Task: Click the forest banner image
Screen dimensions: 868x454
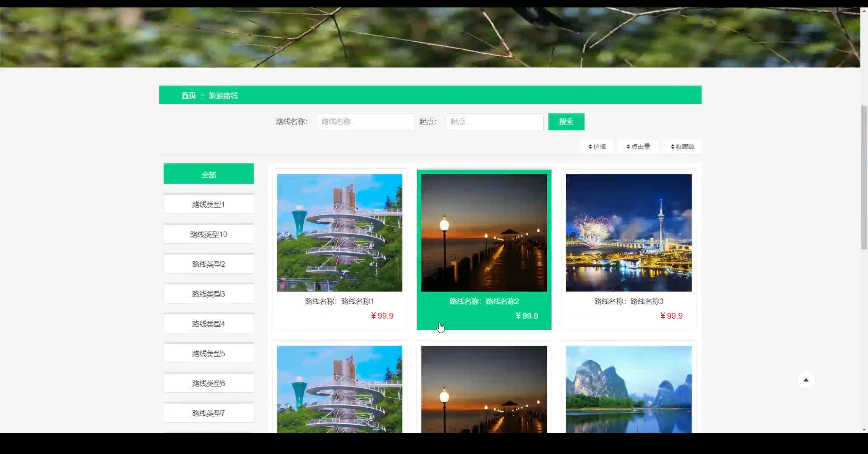Action: [430, 37]
